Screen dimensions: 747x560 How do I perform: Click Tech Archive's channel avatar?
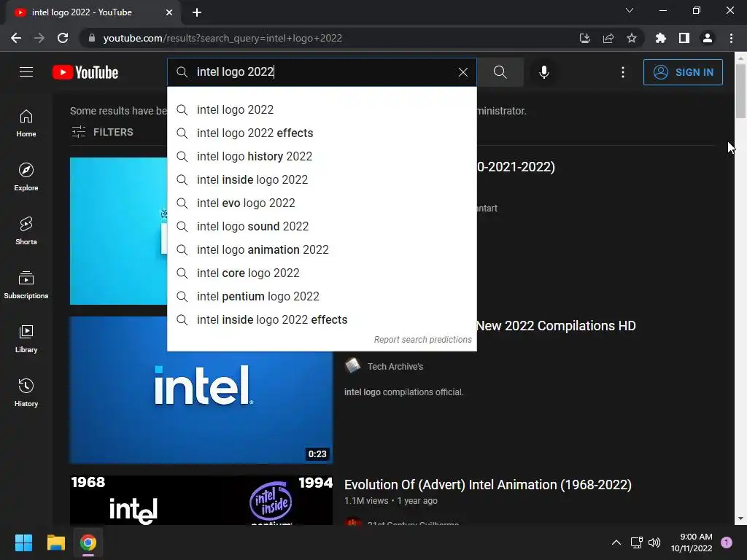[352, 366]
